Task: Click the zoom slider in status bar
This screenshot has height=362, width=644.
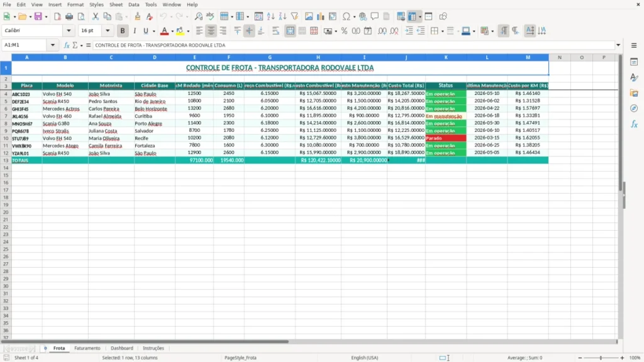Action: coord(601,358)
